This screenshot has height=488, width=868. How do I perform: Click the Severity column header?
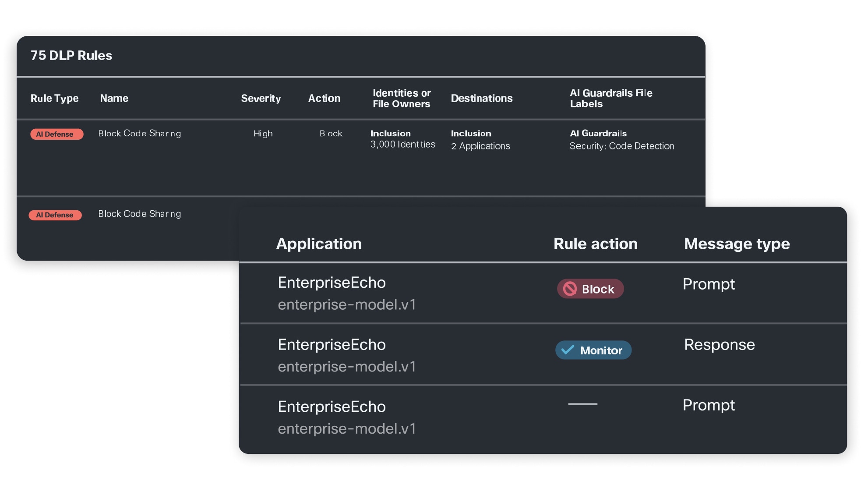(261, 98)
